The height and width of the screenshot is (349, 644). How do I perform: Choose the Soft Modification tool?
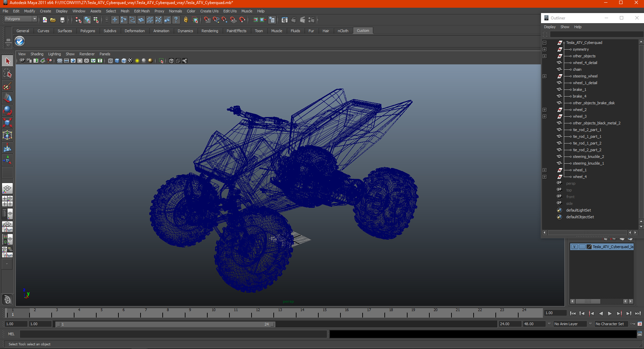7,148
